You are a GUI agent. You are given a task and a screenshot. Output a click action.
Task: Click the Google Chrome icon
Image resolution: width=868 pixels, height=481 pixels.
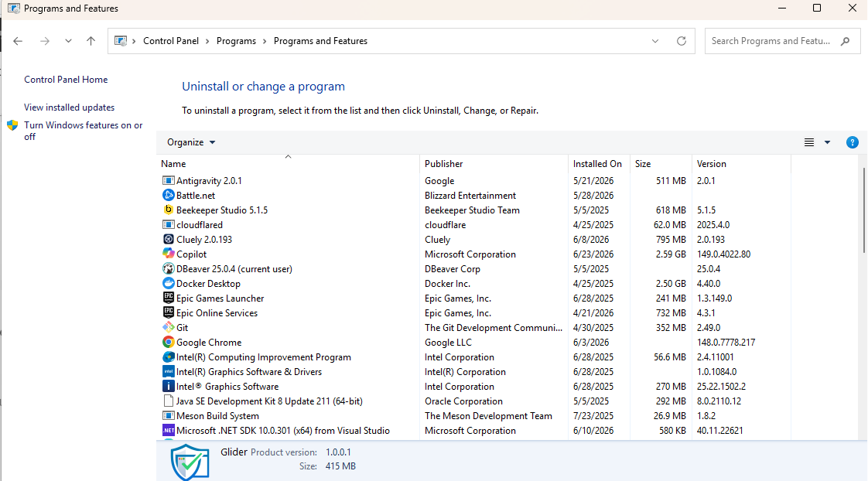(169, 342)
